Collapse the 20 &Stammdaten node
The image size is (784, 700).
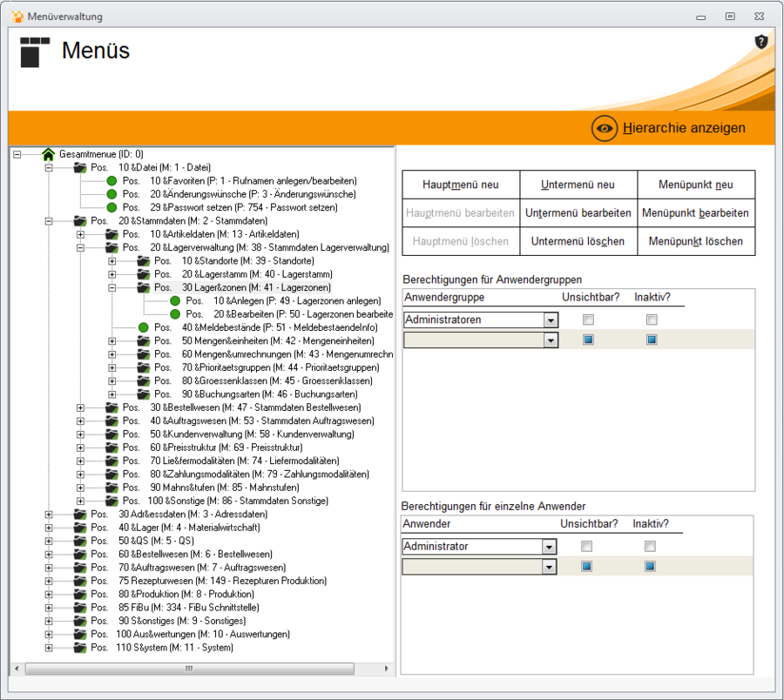[x=49, y=221]
